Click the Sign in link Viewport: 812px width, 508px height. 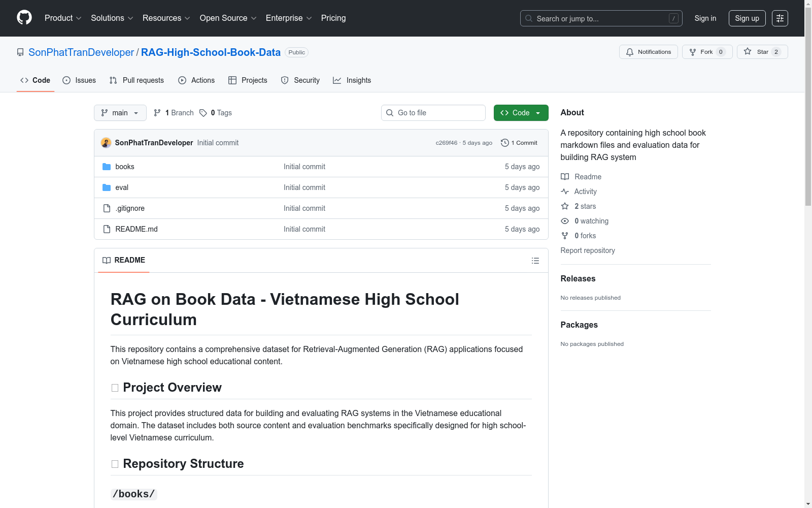point(705,18)
